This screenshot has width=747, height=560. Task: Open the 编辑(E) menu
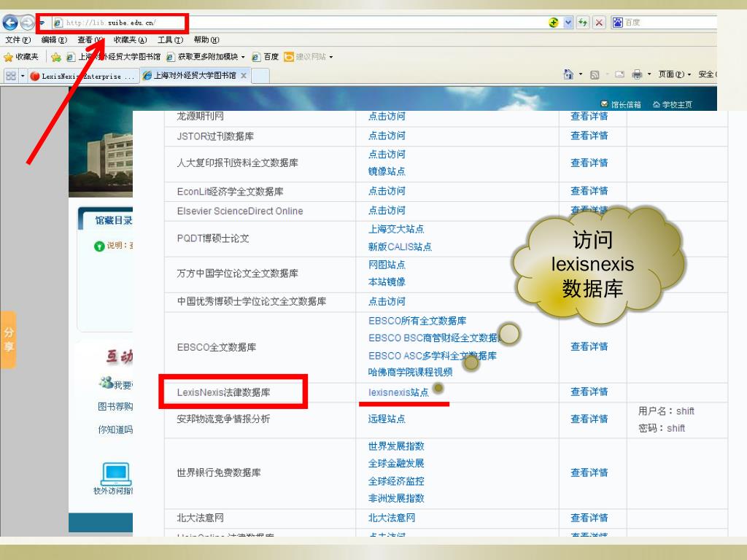(54, 40)
